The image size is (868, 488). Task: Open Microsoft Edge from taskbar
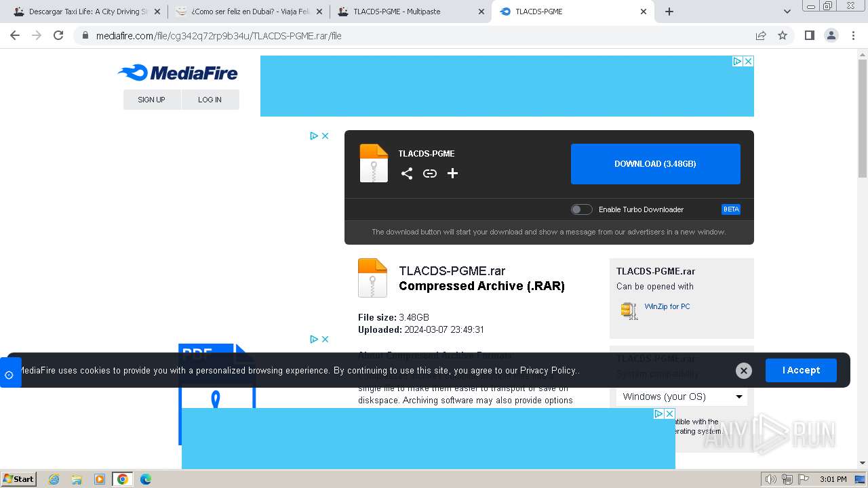click(x=146, y=479)
